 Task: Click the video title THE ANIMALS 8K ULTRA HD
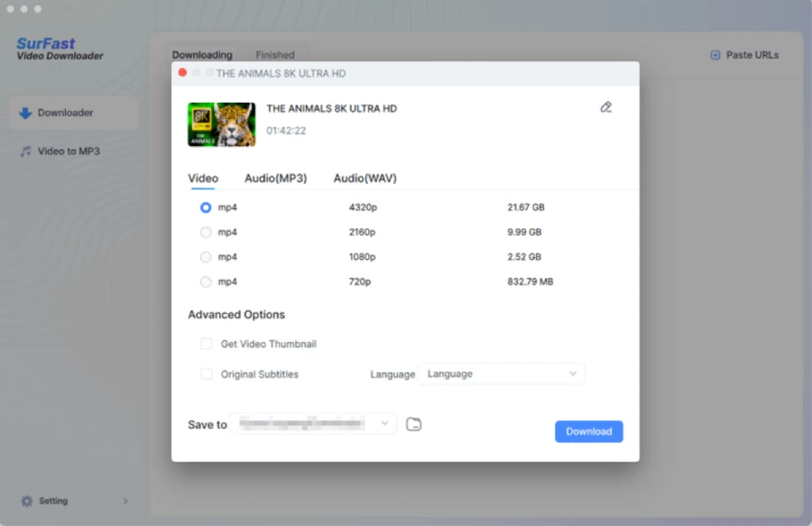pos(331,109)
